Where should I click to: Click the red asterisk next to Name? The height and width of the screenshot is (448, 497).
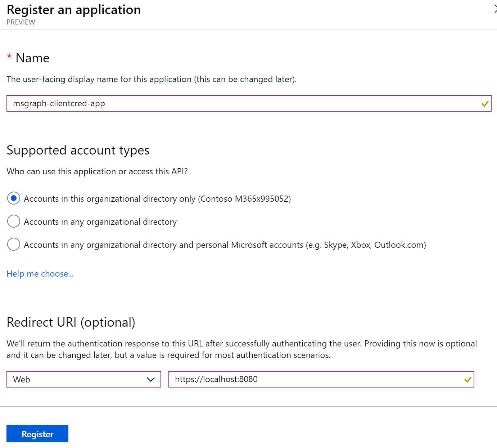(9, 57)
